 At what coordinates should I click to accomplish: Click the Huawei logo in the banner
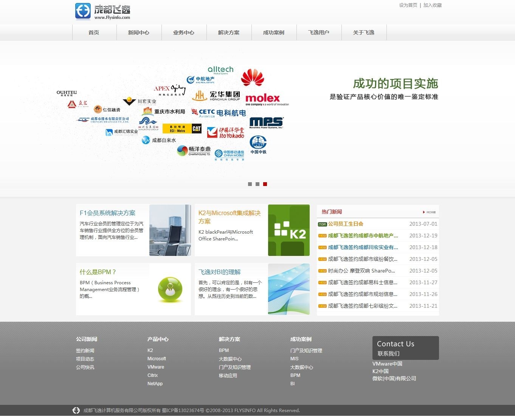click(252, 77)
